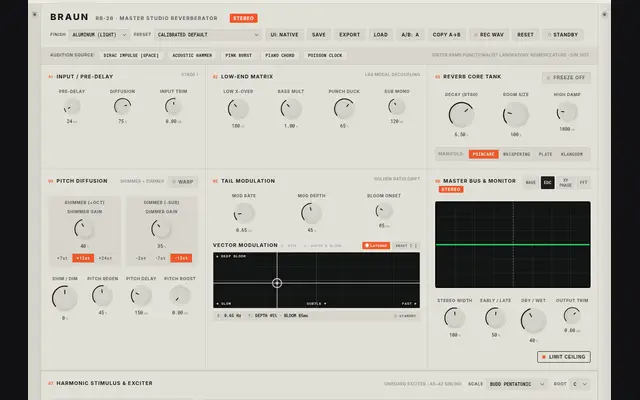
Task: Click the Dry / Wet knob
Action: (x=533, y=321)
